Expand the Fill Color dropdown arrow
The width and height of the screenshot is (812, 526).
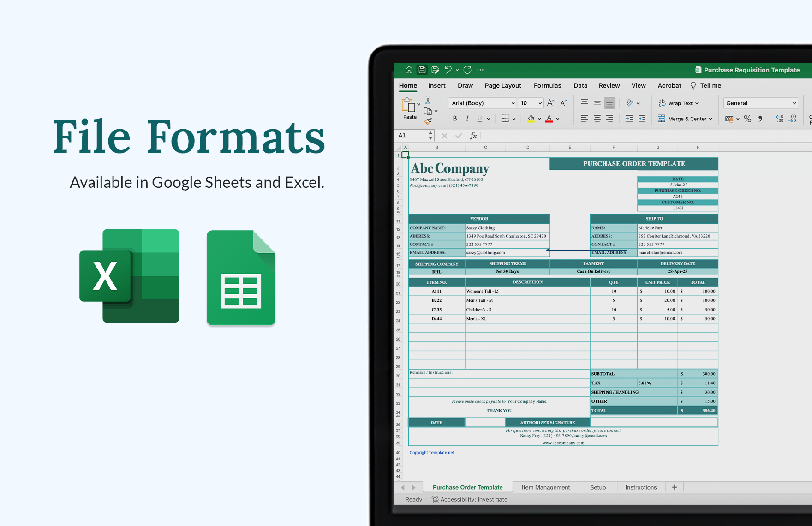pos(539,118)
